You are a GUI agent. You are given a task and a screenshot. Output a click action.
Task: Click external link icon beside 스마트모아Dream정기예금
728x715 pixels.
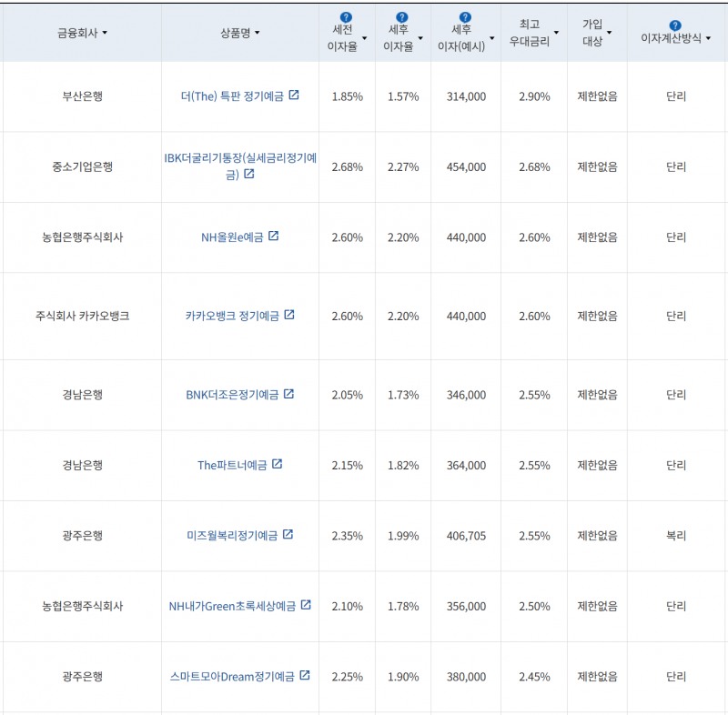[x=304, y=676]
